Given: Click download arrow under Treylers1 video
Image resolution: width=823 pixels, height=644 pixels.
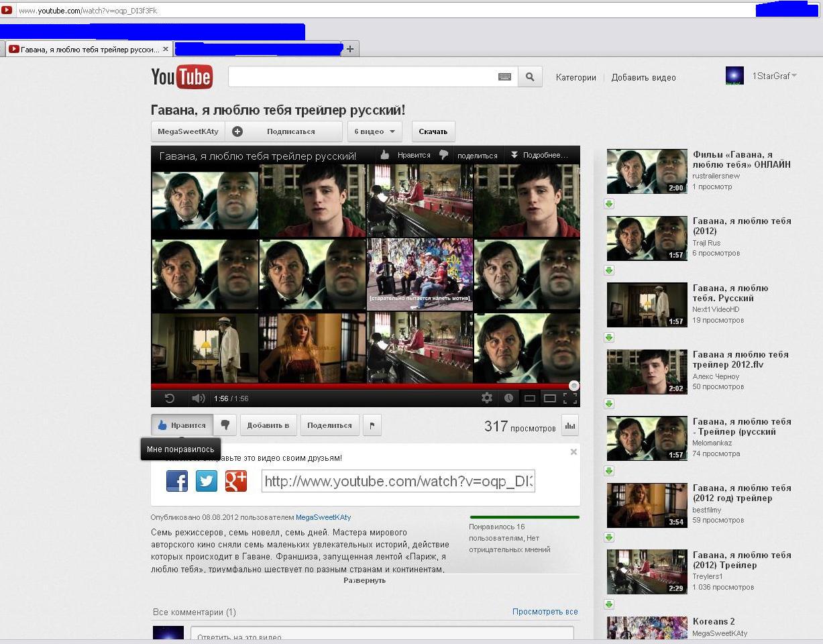Looking at the screenshot, I should coord(609,604).
